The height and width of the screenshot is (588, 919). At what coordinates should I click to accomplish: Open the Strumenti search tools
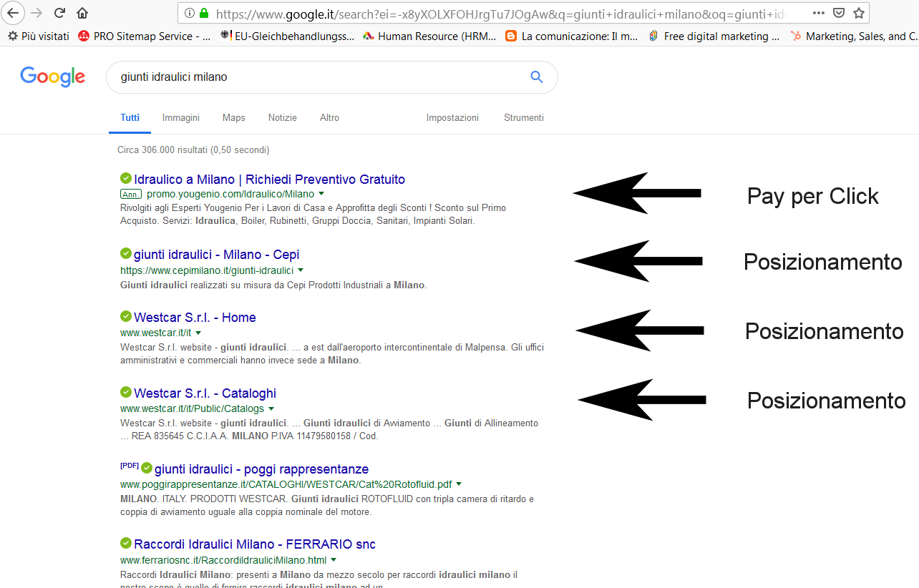(x=524, y=117)
